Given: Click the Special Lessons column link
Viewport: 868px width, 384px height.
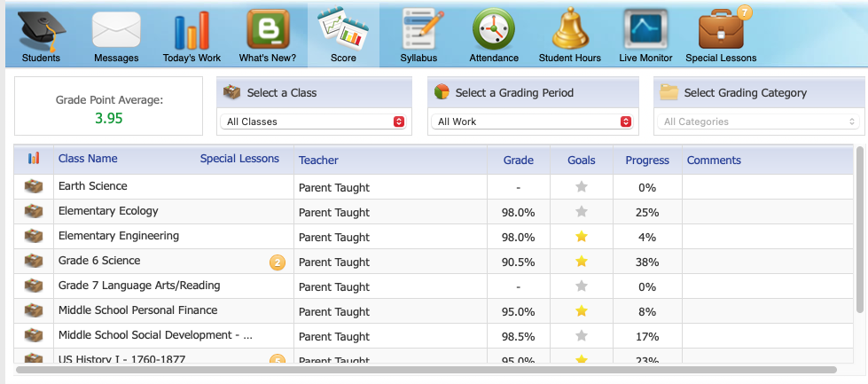Looking at the screenshot, I should pos(239,159).
